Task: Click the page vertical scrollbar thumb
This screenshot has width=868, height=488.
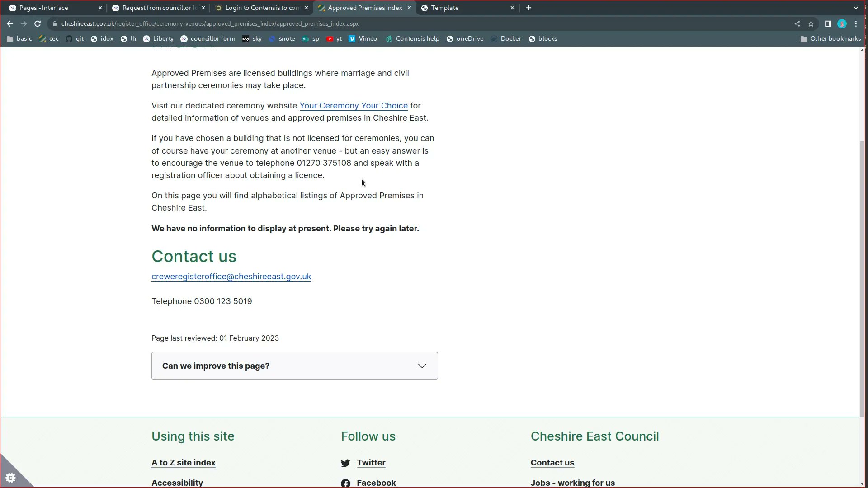Action: pyautogui.click(x=862, y=278)
